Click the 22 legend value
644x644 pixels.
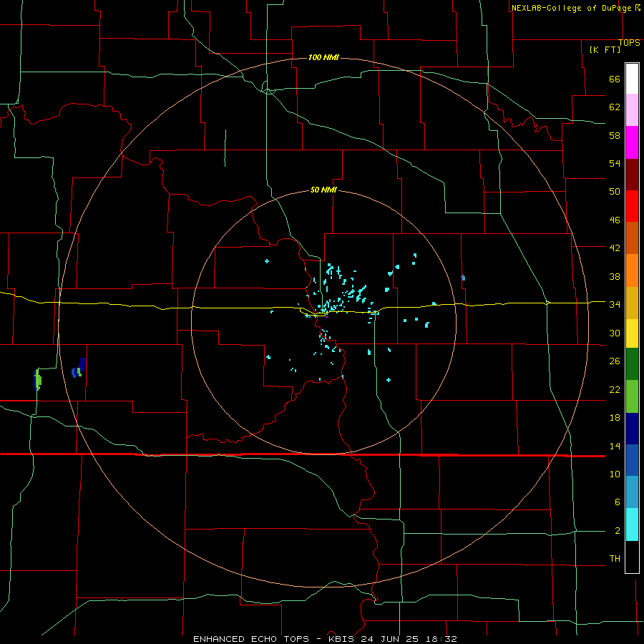coord(615,389)
